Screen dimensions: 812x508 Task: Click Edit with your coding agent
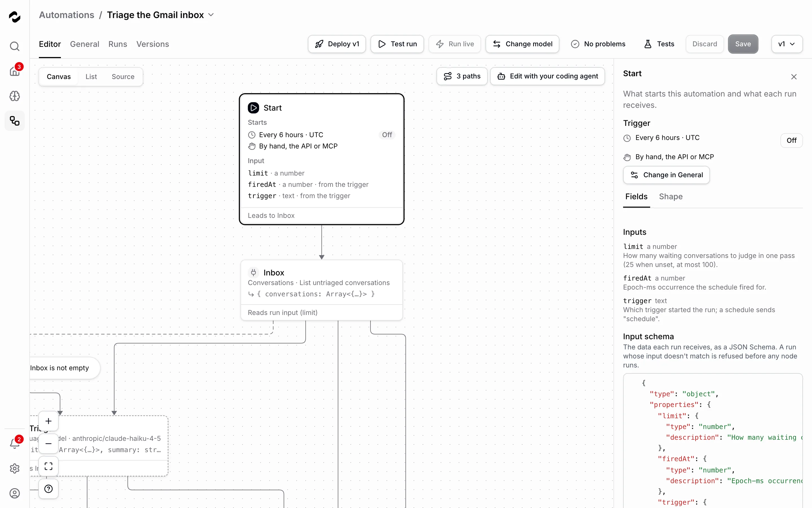(547, 76)
